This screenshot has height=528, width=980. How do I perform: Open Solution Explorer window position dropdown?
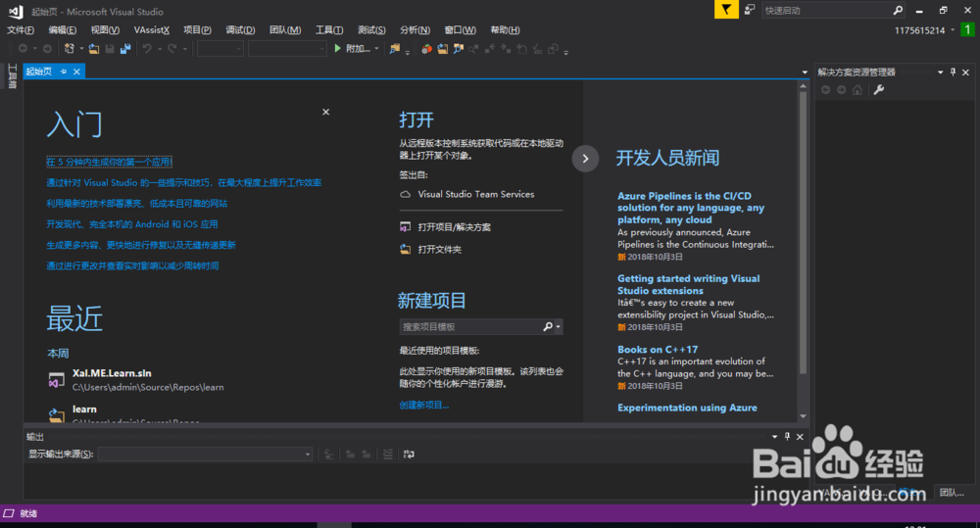click(x=940, y=72)
